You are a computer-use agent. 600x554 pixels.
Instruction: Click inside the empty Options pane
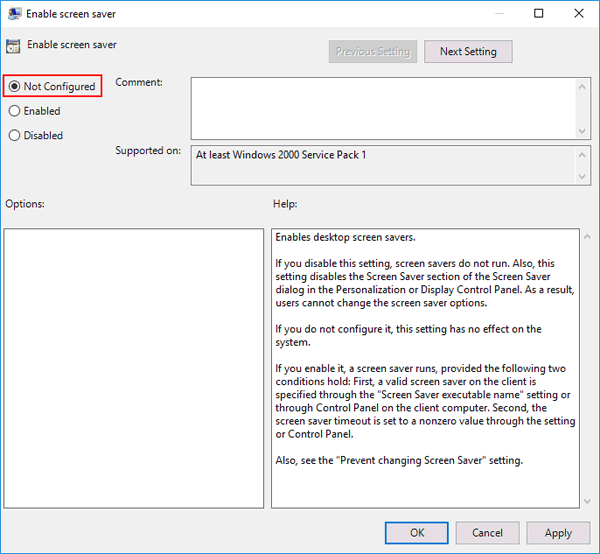pyautogui.click(x=133, y=367)
